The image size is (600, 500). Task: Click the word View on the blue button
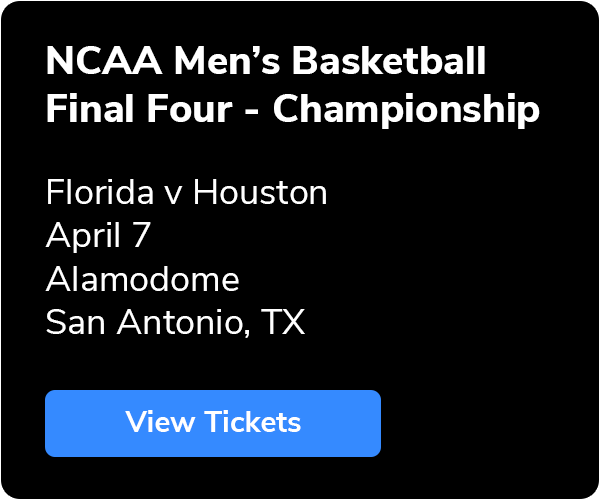[160, 423]
